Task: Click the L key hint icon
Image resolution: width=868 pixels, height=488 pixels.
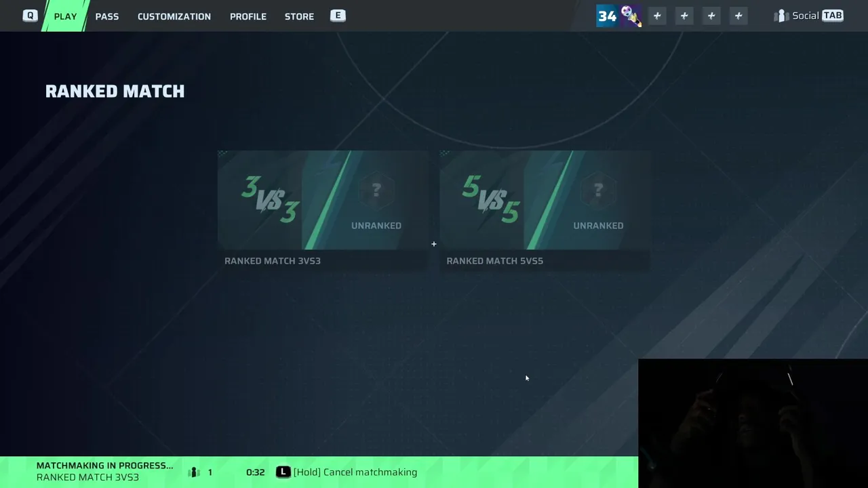Action: 283,472
